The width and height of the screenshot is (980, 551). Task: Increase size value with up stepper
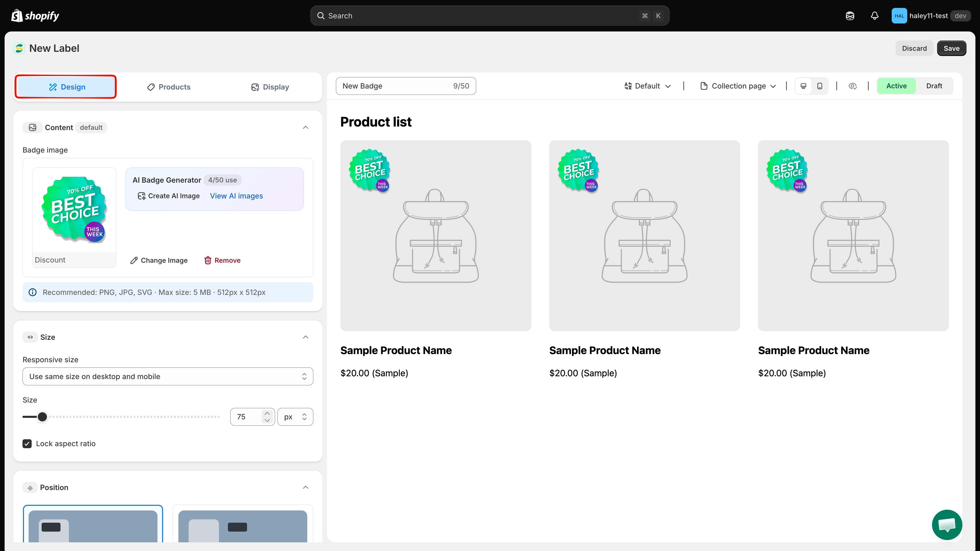tap(267, 413)
